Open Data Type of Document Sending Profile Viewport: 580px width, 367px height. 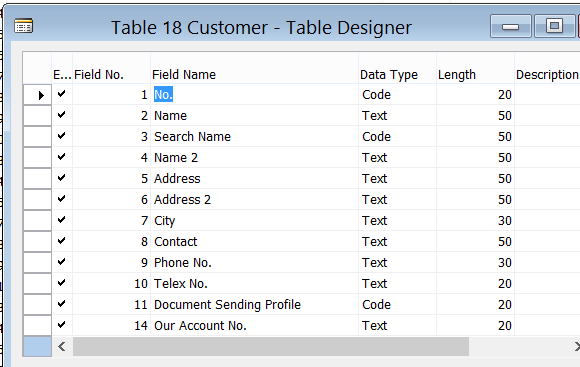pos(397,304)
